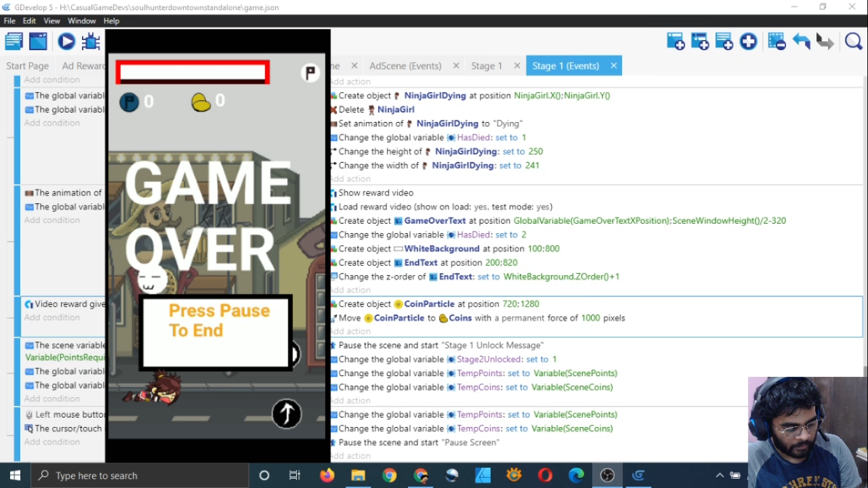Viewport: 868px width, 488px height.
Task: Select Stage2Unlocked set to 1 action
Action: point(444,359)
